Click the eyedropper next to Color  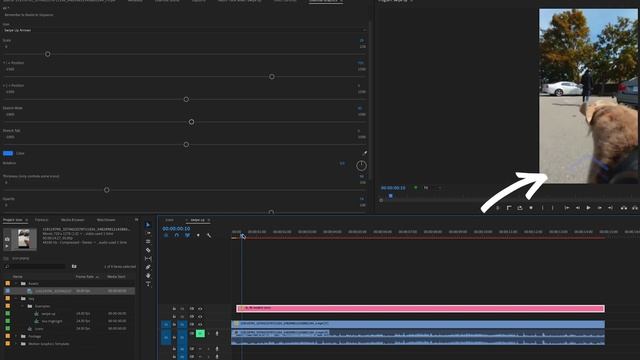pyautogui.click(x=364, y=153)
